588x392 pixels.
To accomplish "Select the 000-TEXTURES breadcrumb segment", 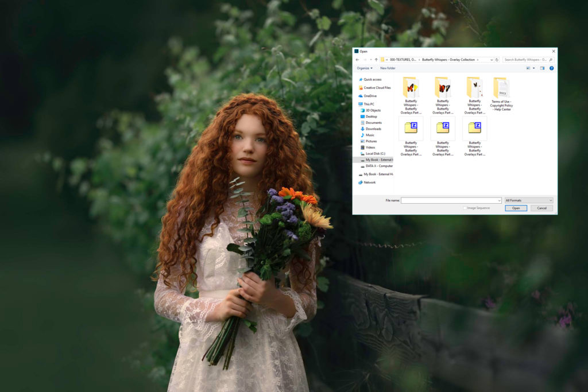I will (x=403, y=60).
